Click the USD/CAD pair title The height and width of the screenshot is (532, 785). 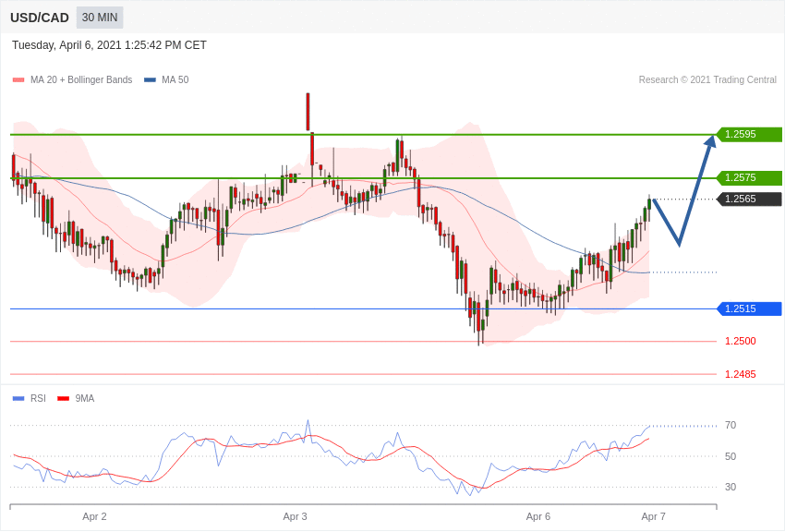[40, 18]
